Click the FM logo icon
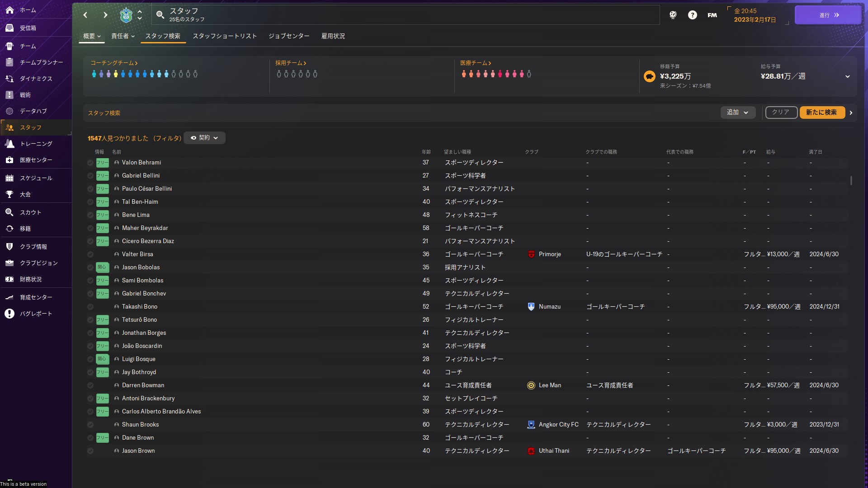 click(712, 15)
